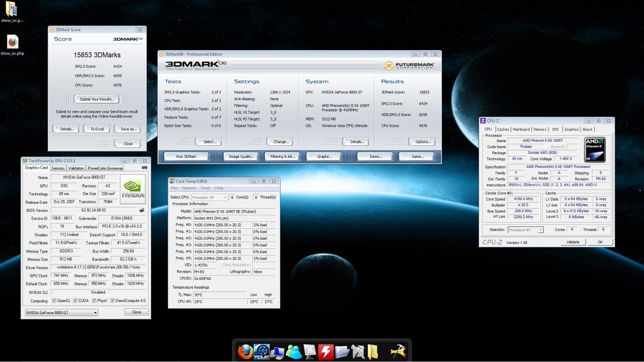Click Save as... in 3DMark Score

[128, 129]
